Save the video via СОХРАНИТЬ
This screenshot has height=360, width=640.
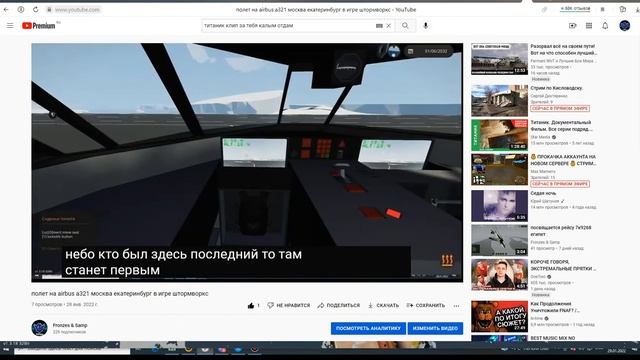(x=425, y=305)
